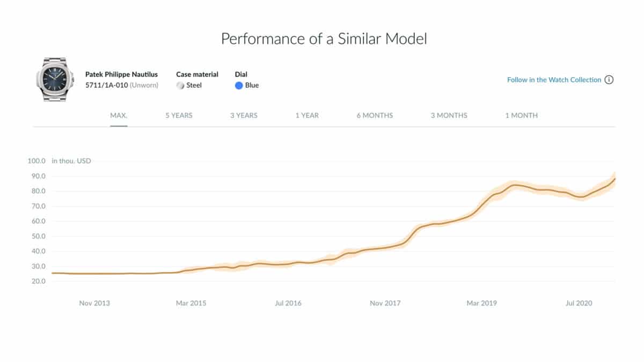Show the 3 MONTHS price range
644x362 pixels.
[449, 115]
